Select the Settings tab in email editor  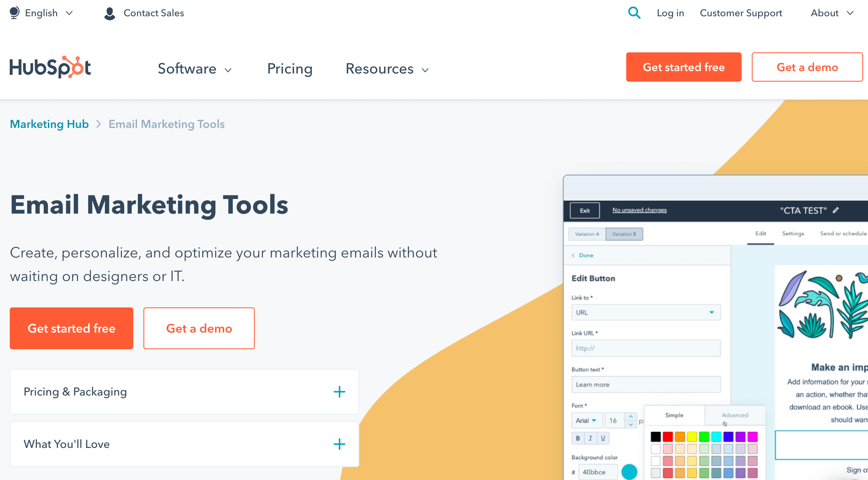point(793,234)
